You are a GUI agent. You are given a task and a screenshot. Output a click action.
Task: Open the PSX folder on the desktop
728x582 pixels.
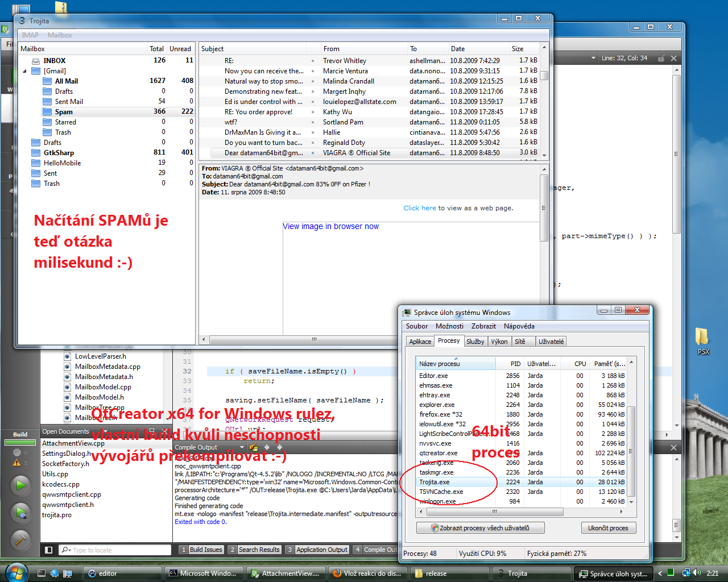click(x=703, y=340)
